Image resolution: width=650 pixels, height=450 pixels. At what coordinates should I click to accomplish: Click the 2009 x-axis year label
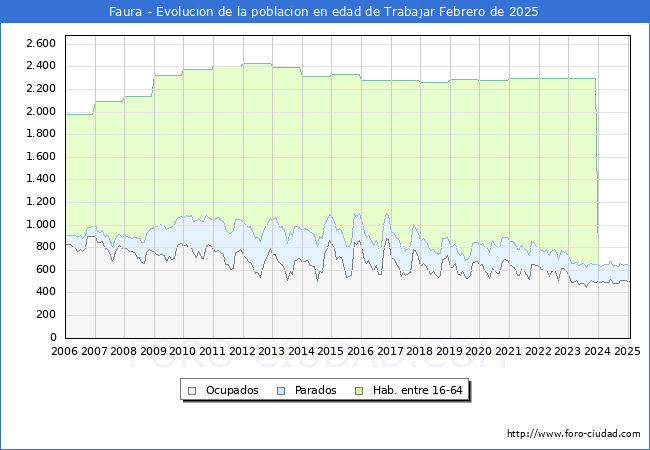(153, 351)
